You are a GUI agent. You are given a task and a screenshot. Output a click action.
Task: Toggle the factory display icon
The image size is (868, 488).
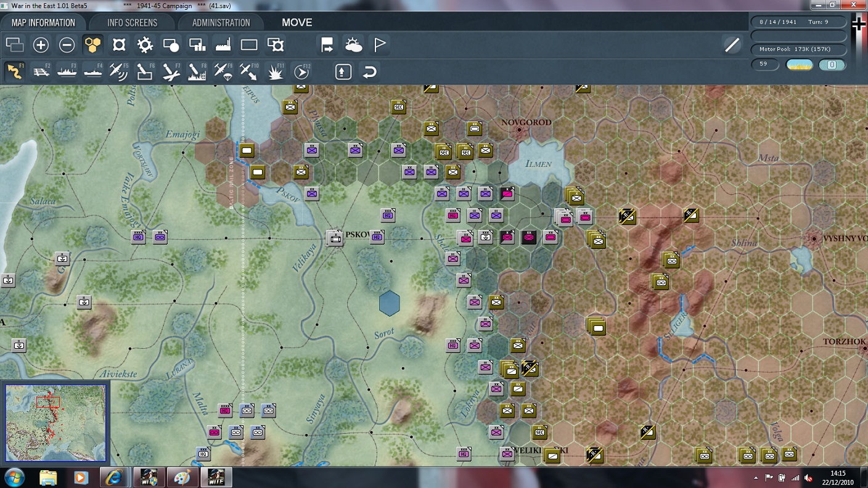(223, 45)
